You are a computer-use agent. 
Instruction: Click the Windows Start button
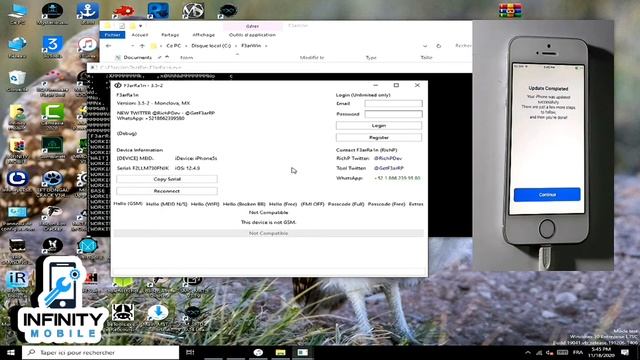[x=11, y=352]
